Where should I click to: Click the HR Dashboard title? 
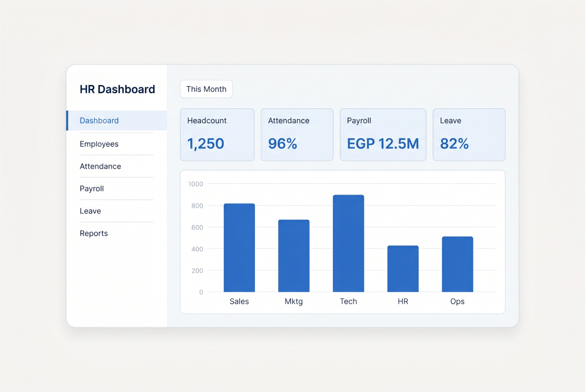pyautogui.click(x=117, y=90)
